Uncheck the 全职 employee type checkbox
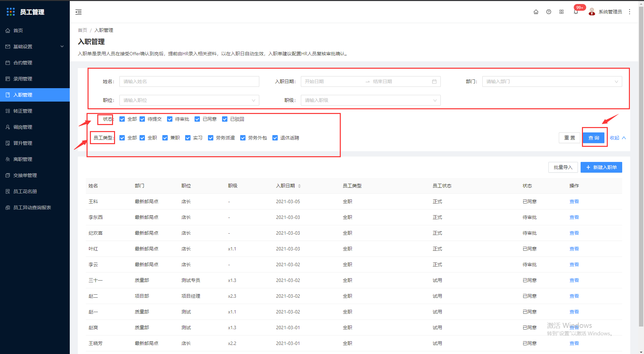 click(142, 138)
